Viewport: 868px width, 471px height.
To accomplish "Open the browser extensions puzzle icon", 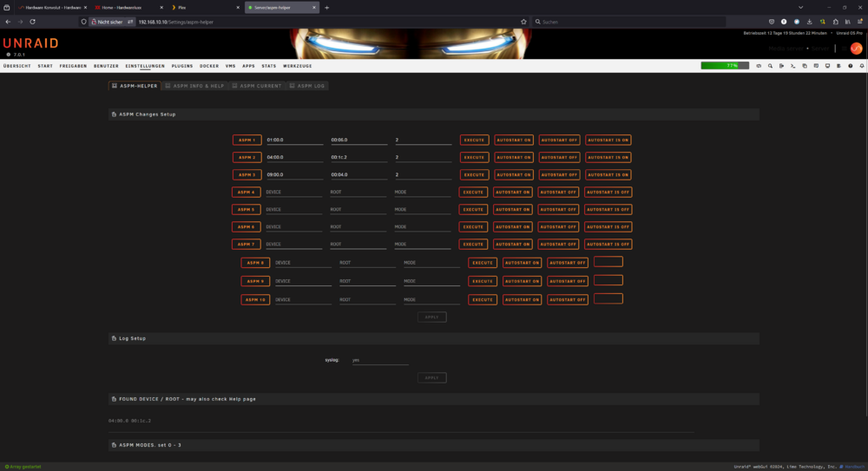I will 835,22.
